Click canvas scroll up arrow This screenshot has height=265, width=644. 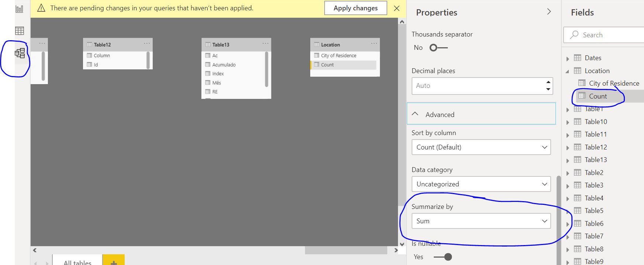tap(402, 22)
